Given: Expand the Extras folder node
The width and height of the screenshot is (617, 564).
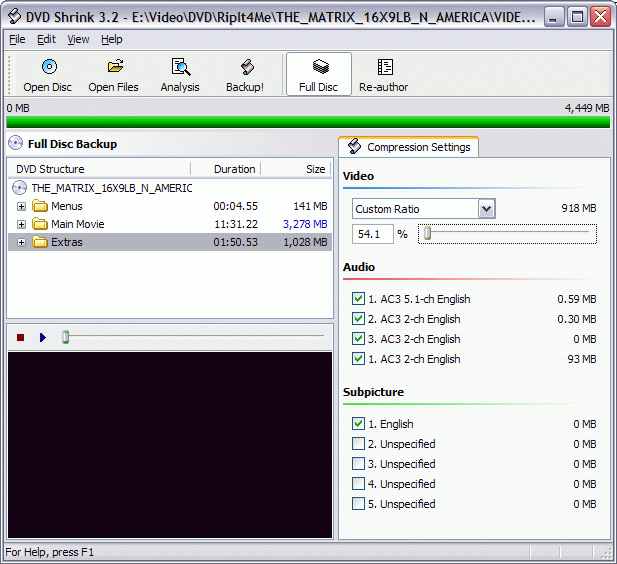Looking at the screenshot, I should (21, 242).
